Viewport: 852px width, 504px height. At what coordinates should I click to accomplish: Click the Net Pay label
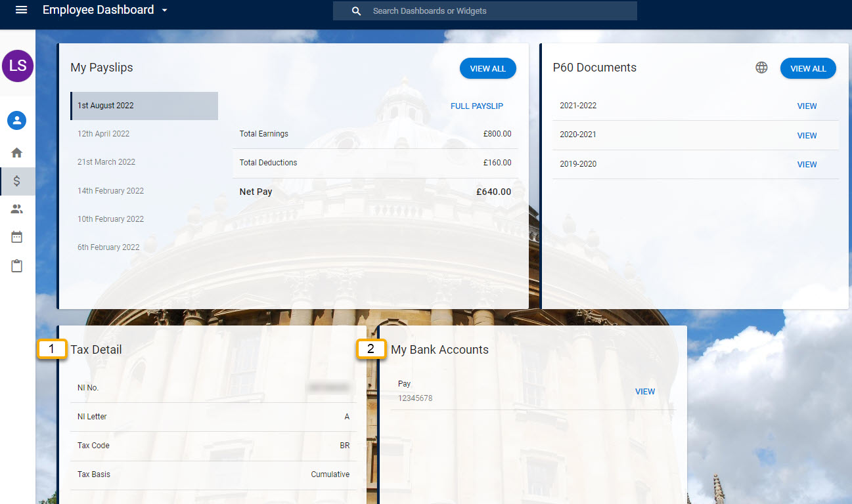256,192
